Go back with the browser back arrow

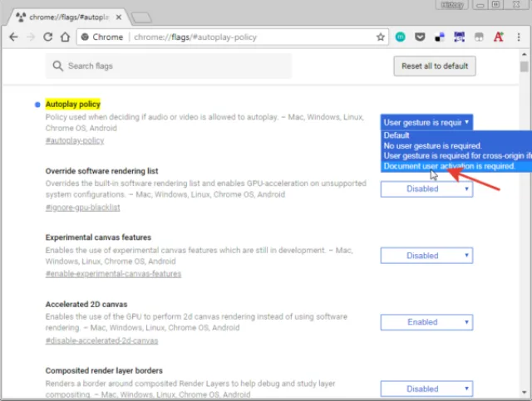pos(13,37)
